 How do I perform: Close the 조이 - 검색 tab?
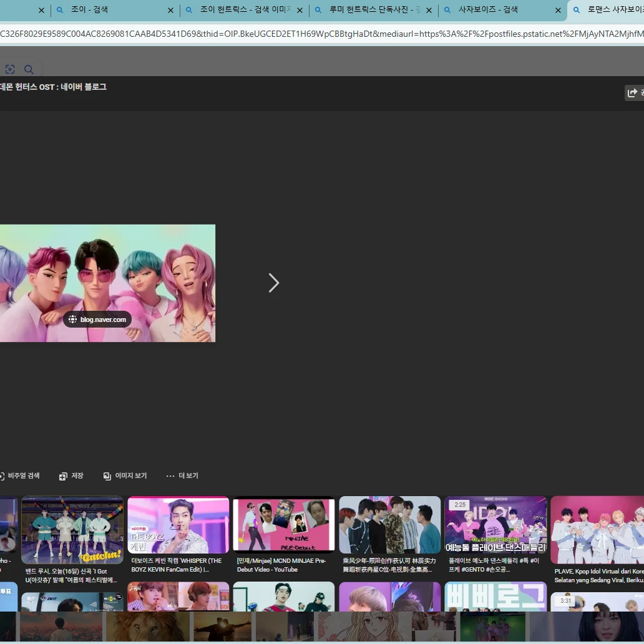(x=171, y=10)
